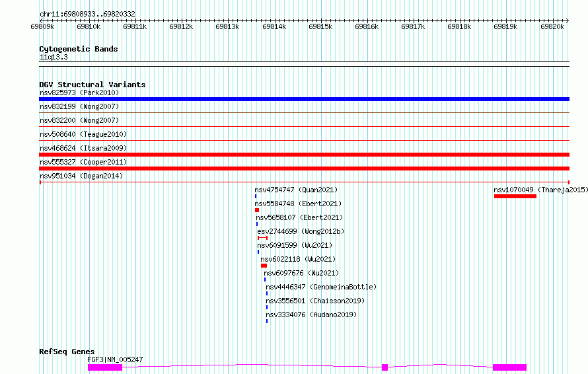Click the 69815k ruler tick label
Viewport: 588px width, 374px height.
click(320, 26)
